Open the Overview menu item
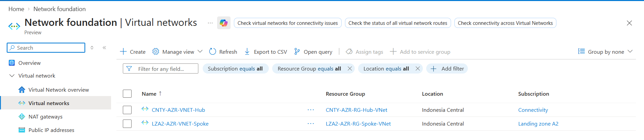644x140 pixels. (30, 63)
